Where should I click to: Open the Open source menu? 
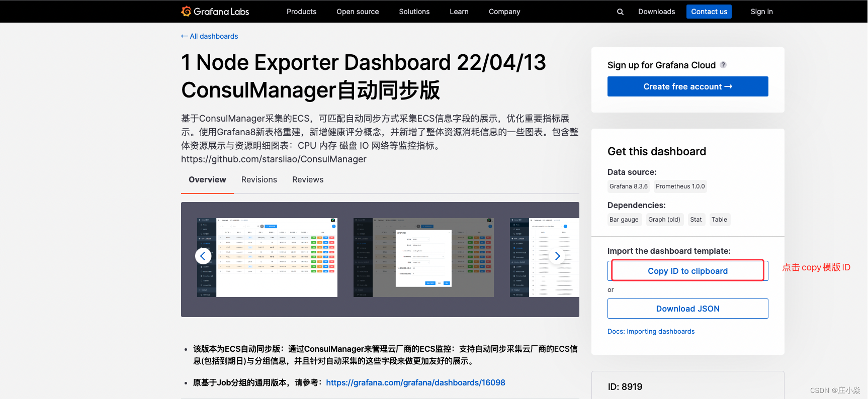coord(358,12)
